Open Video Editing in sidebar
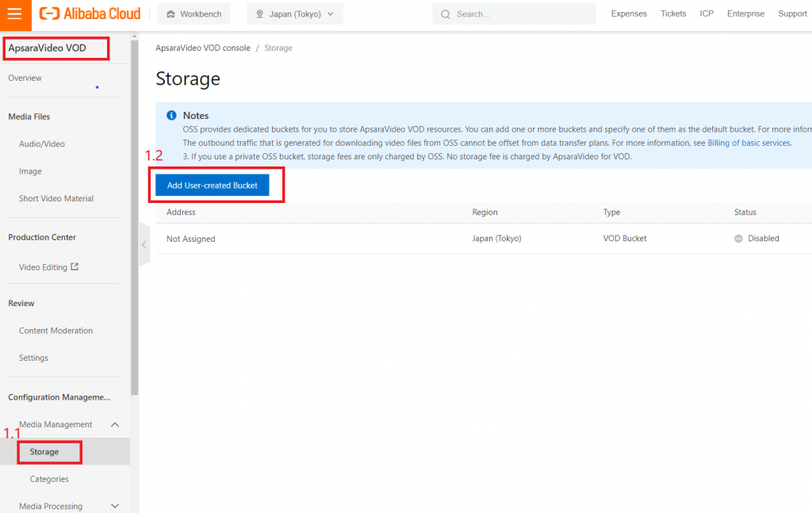This screenshot has width=812, height=513. pos(43,267)
